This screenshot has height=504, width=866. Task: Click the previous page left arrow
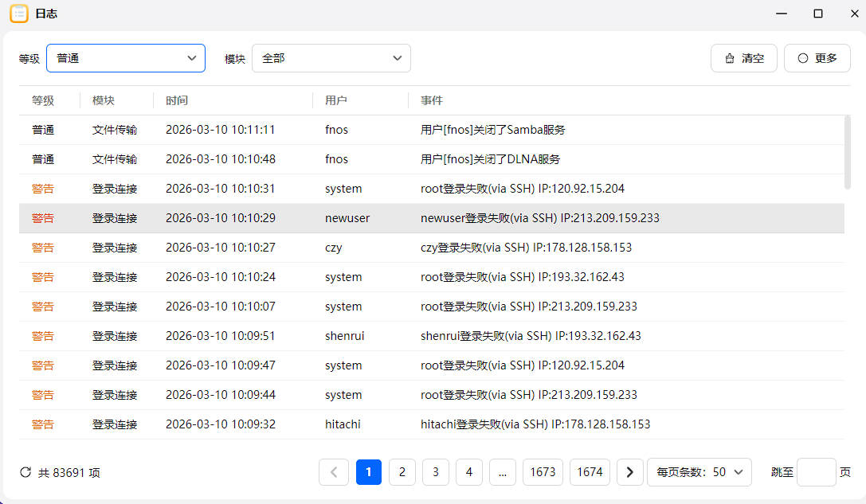333,472
